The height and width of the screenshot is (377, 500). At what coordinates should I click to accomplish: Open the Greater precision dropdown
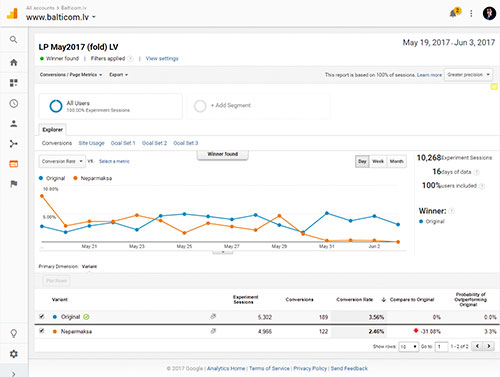468,75
